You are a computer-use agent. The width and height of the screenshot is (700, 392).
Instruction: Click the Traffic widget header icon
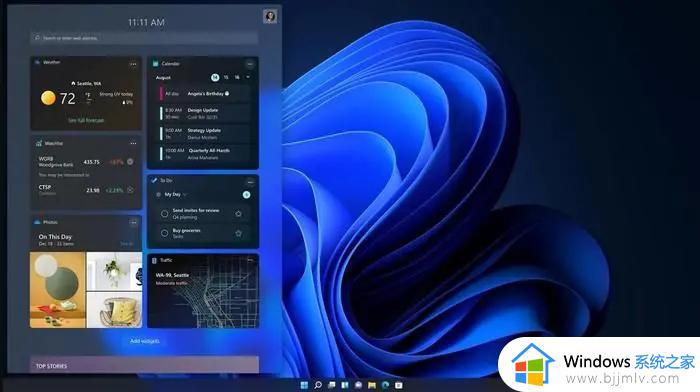pyautogui.click(x=154, y=260)
